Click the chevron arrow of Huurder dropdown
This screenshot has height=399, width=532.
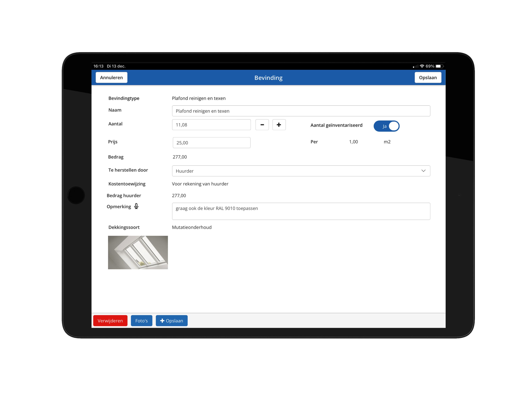(423, 171)
